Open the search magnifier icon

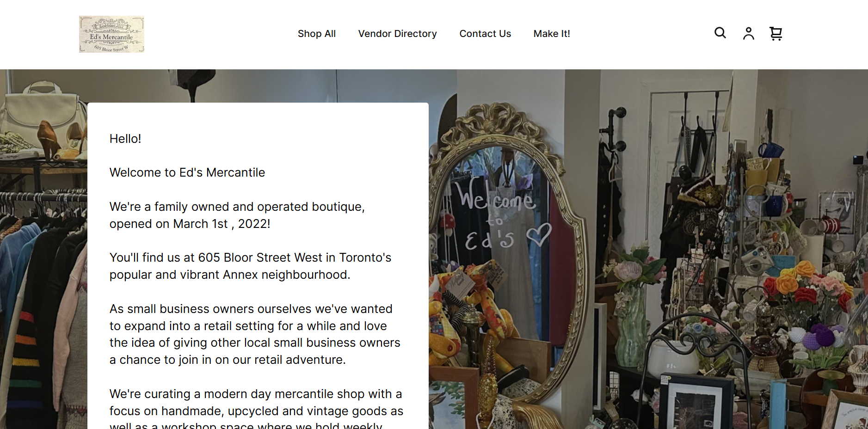point(720,33)
